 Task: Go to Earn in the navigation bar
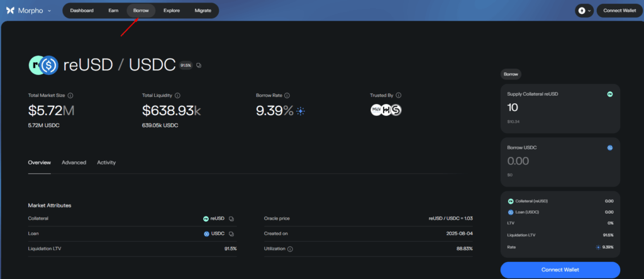[x=113, y=11]
